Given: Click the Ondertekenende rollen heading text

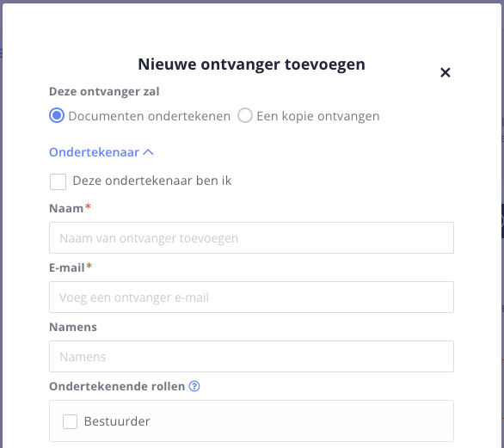Looking at the screenshot, I should 117,386.
